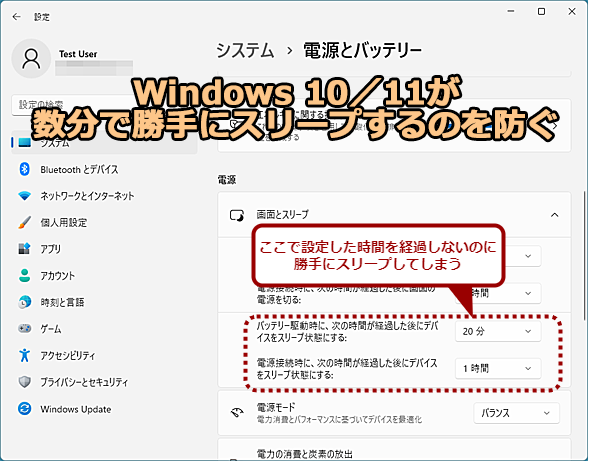Click the ゲーム controller icon

point(24,329)
